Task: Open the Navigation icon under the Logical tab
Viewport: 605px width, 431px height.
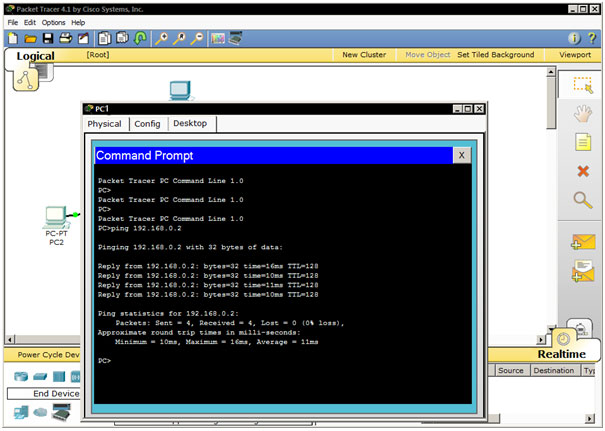Action: pos(25,79)
